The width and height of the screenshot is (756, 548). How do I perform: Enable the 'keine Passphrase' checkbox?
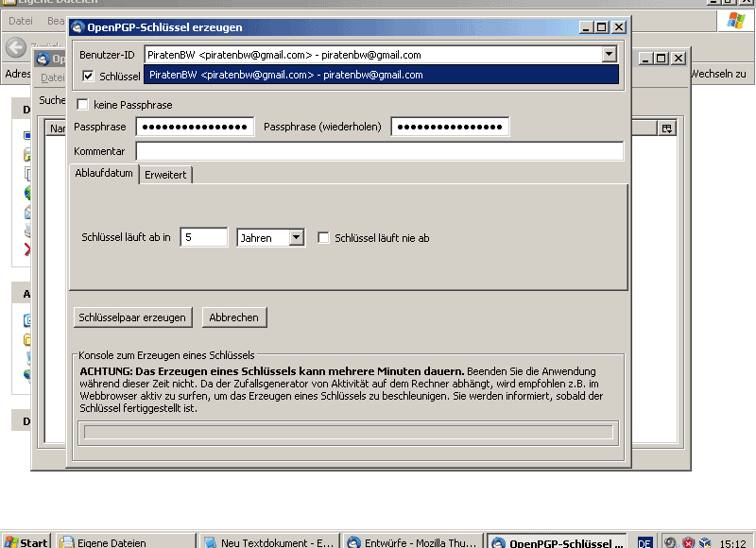click(83, 105)
